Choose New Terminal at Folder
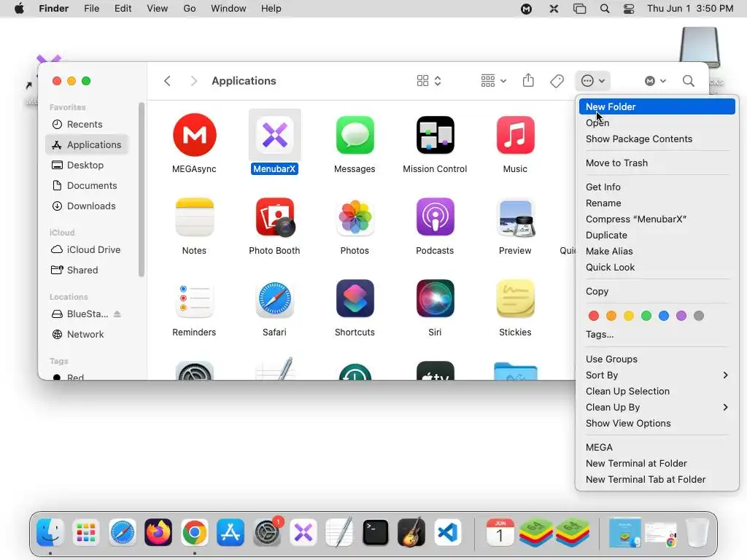This screenshot has width=747, height=560. [x=657, y=463]
